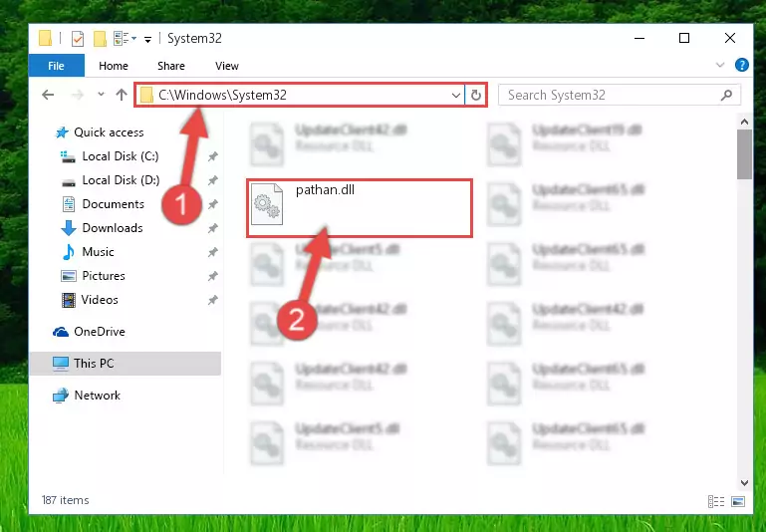Open the Help question mark icon
Image resolution: width=766 pixels, height=532 pixels.
(x=741, y=65)
